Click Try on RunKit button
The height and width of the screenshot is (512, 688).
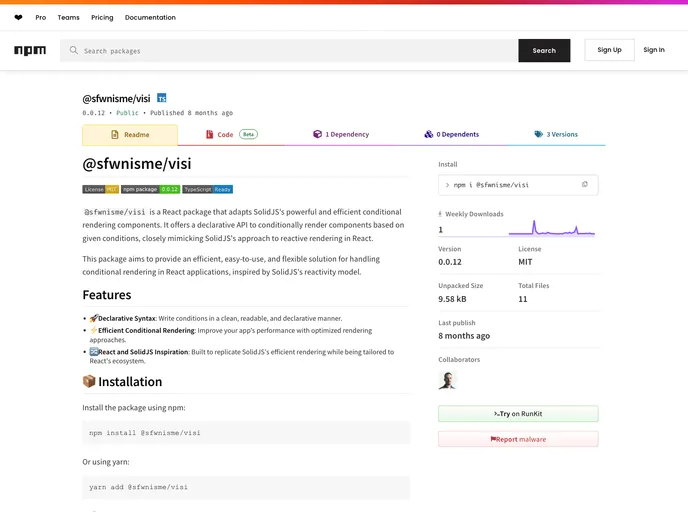click(x=518, y=414)
